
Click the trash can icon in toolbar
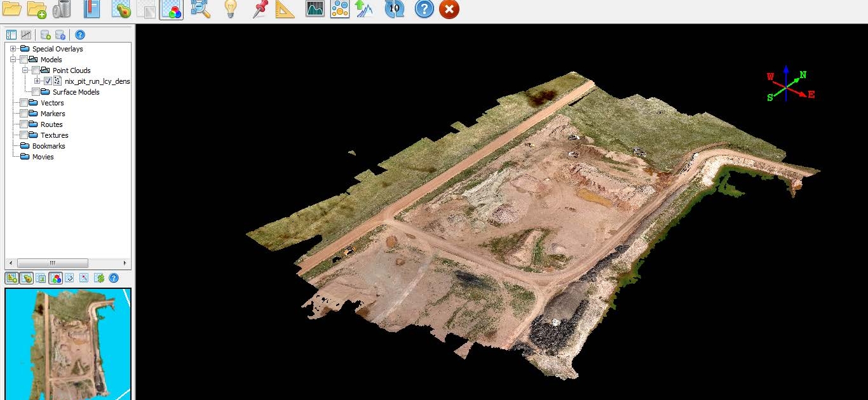click(62, 9)
